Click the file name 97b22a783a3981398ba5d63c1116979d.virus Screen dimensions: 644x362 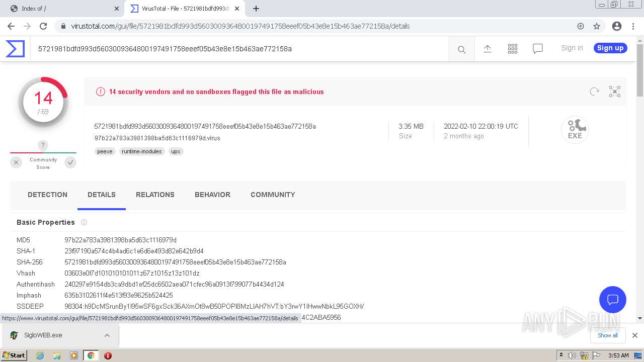pos(157,138)
